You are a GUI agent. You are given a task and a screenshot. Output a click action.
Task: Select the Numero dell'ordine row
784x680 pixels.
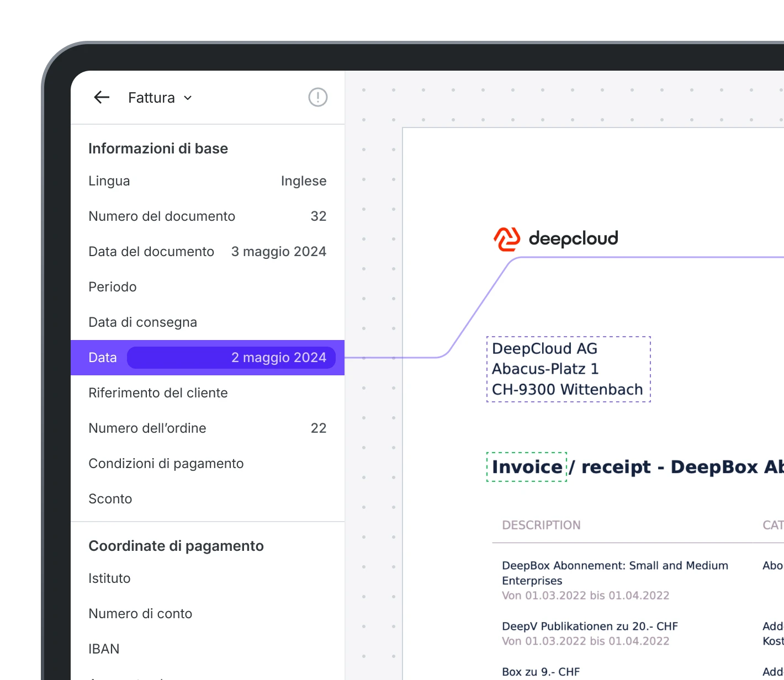[x=208, y=428]
